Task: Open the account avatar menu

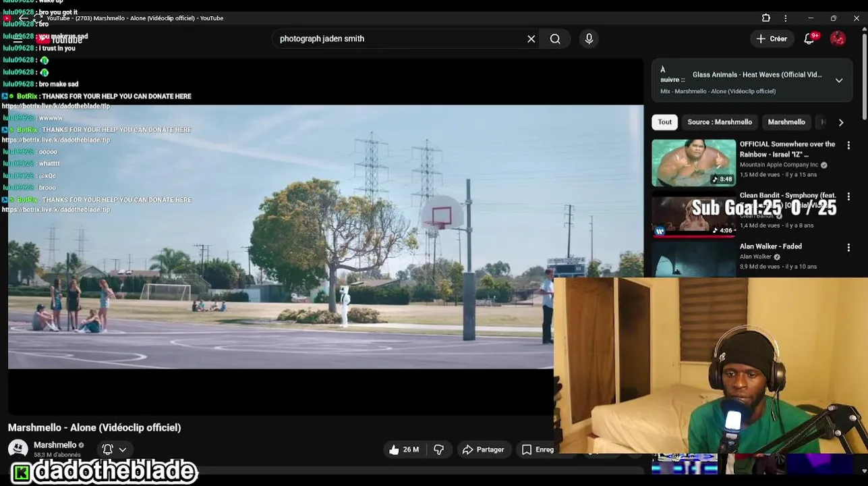Action: click(838, 38)
